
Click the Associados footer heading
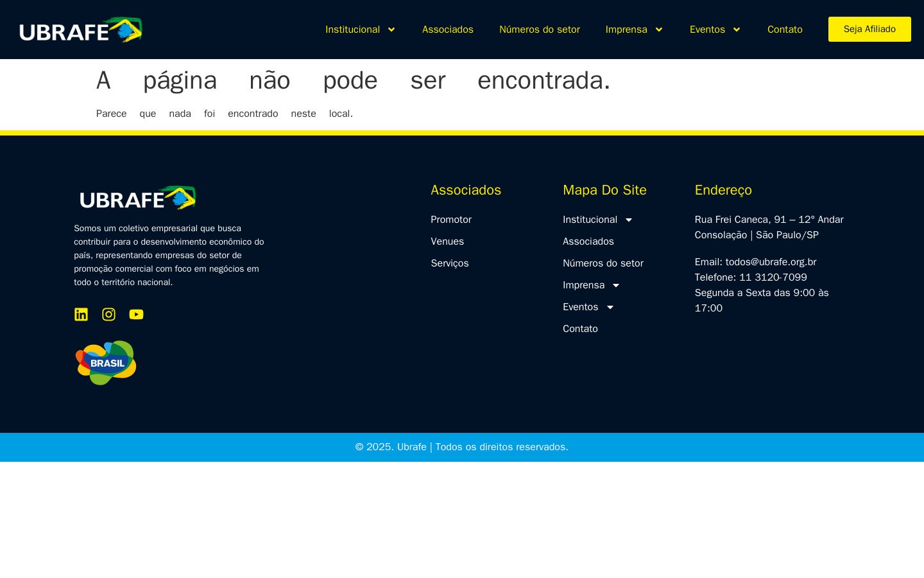466,190
